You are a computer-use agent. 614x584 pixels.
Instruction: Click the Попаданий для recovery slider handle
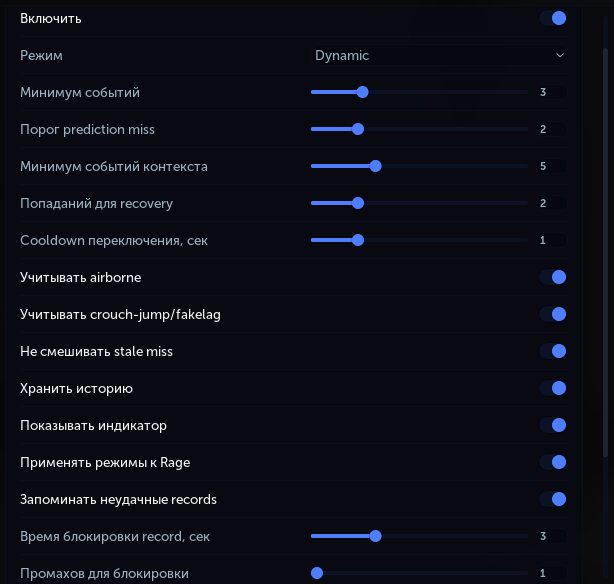358,203
